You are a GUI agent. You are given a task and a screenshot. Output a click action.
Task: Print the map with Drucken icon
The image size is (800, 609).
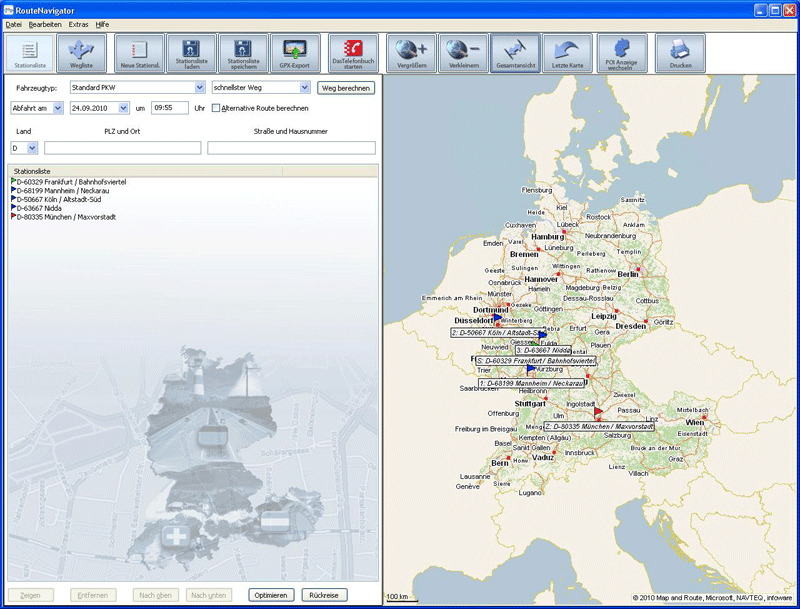(x=680, y=53)
